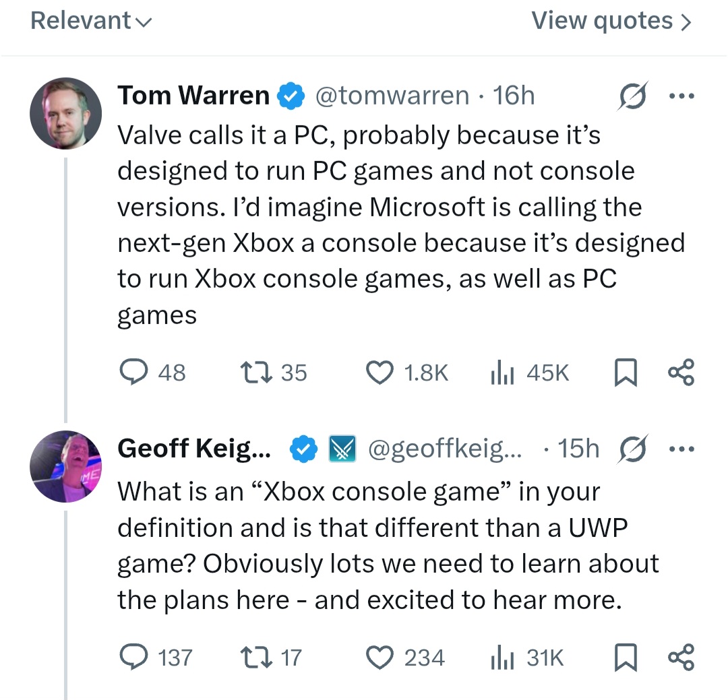Image resolution: width=728 pixels, height=700 pixels.
Task: View analytics for Tom Warren's 45K views
Action: coord(497,372)
